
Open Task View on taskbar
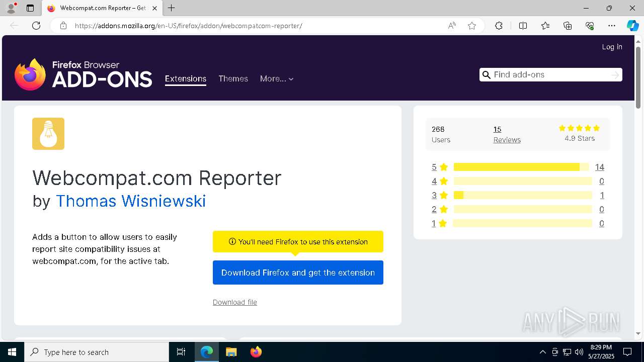[x=181, y=352]
